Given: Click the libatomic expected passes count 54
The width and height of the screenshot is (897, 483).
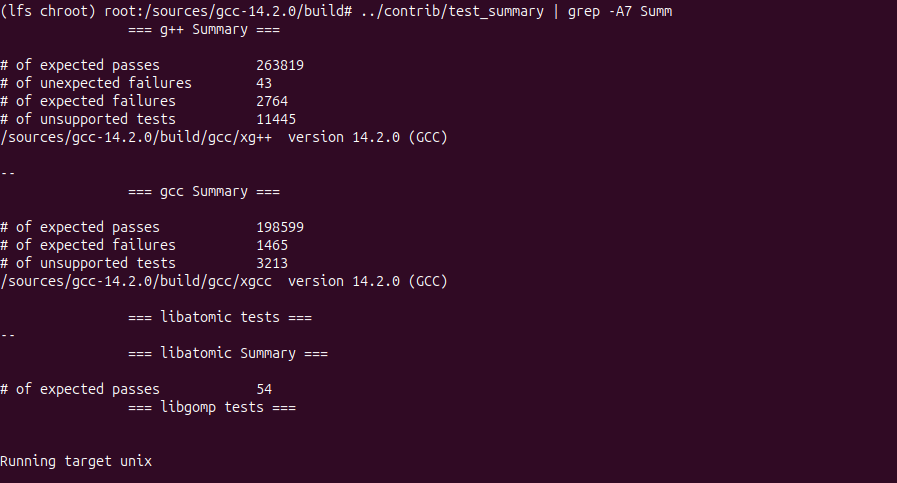Looking at the screenshot, I should click(264, 389).
